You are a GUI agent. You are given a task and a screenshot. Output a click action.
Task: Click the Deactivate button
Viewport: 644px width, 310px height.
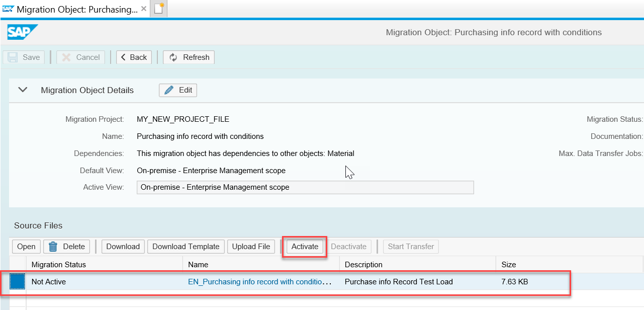click(349, 247)
